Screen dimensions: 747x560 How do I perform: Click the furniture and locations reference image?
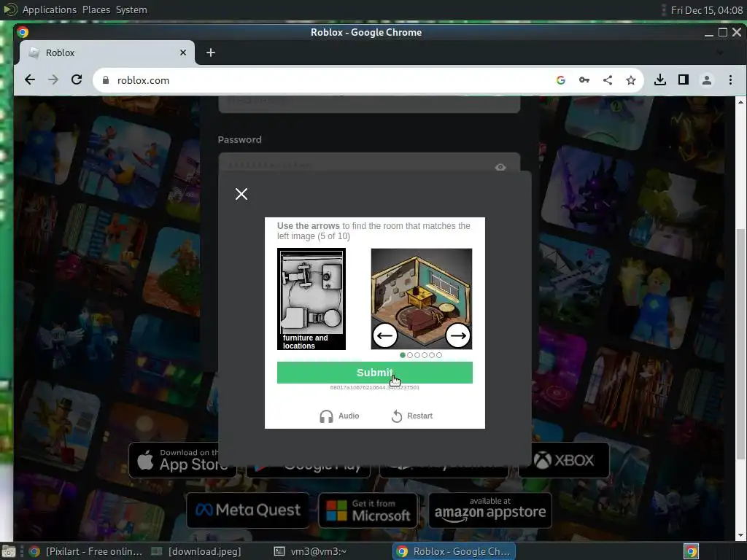pos(311,299)
